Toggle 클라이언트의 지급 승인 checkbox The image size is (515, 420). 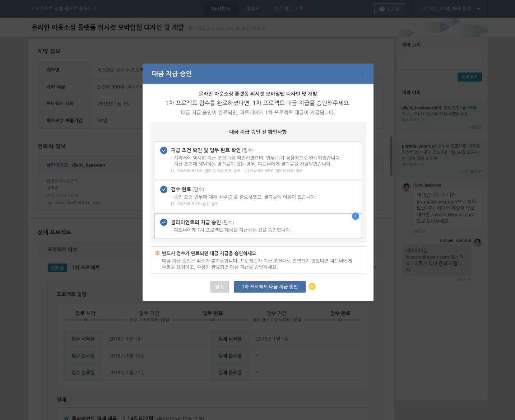tap(164, 222)
